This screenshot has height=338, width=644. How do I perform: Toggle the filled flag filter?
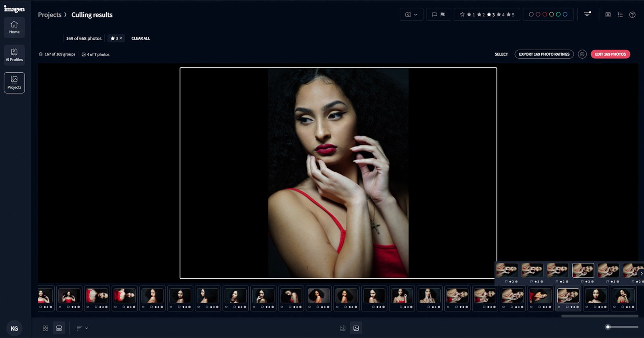tap(443, 14)
